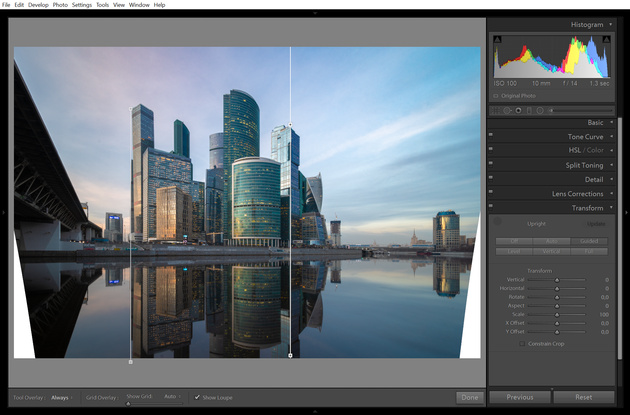This screenshot has height=415, width=630.
Task: Click the Upright Level button
Action: click(x=514, y=251)
